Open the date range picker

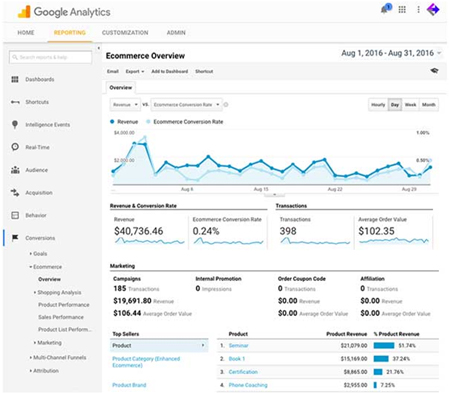391,53
